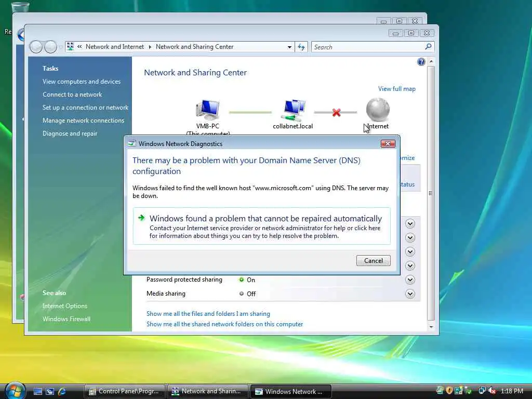Viewport: 532px width, 399px height.
Task: Open Windows Firewall link
Action: (66, 319)
